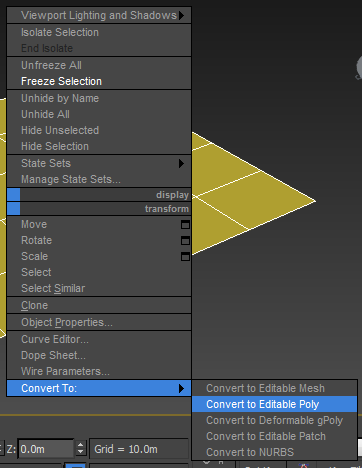Image resolution: width=362 pixels, height=468 pixels.
Task: Click Select in the quad menu
Action: [99, 272]
